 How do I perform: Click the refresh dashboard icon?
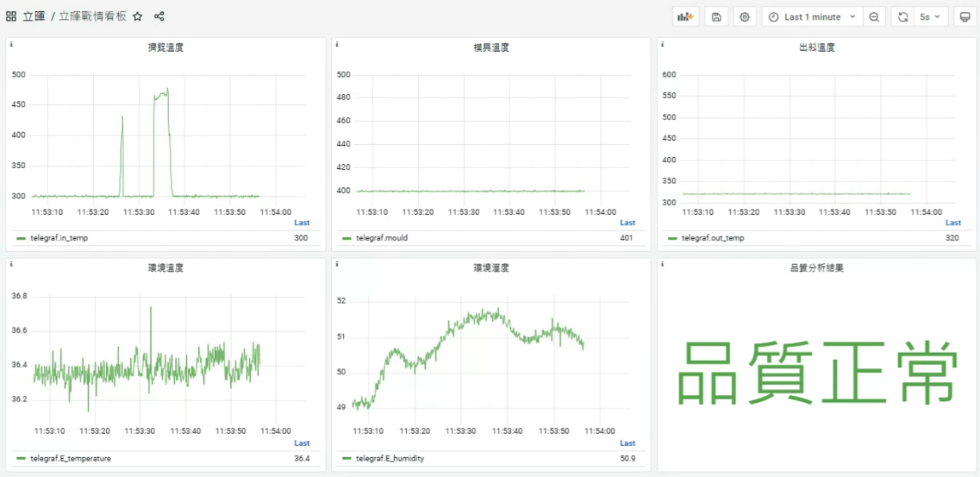click(903, 17)
